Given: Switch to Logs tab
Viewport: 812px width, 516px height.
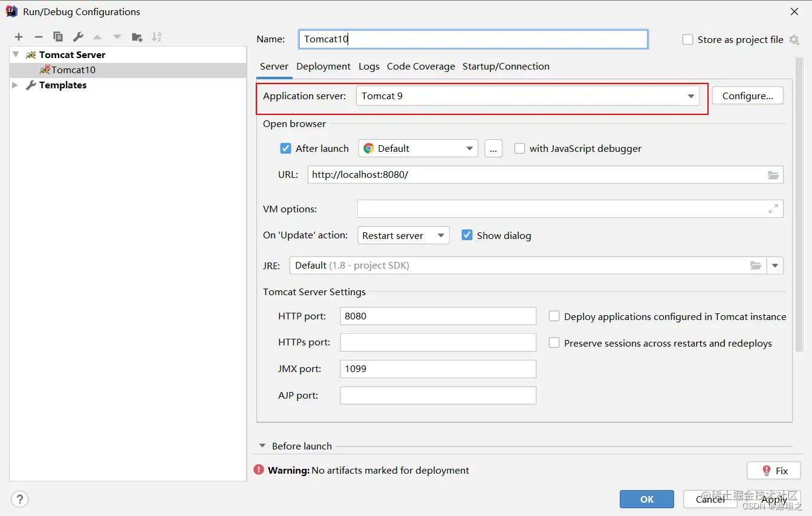Looking at the screenshot, I should (x=369, y=67).
